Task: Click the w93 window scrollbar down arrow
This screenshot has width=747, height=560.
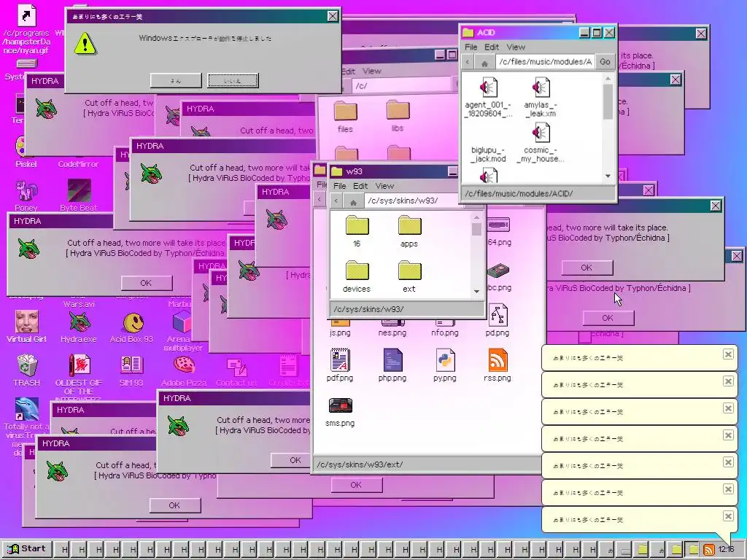Action: [476, 292]
